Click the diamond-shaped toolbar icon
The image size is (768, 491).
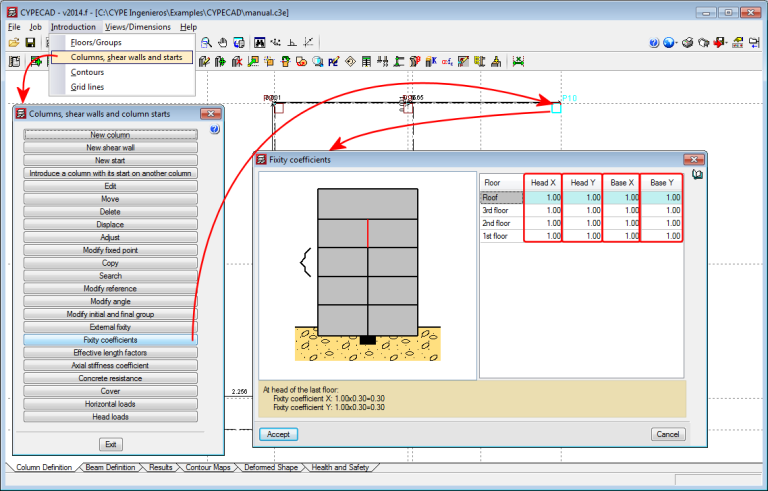350,61
